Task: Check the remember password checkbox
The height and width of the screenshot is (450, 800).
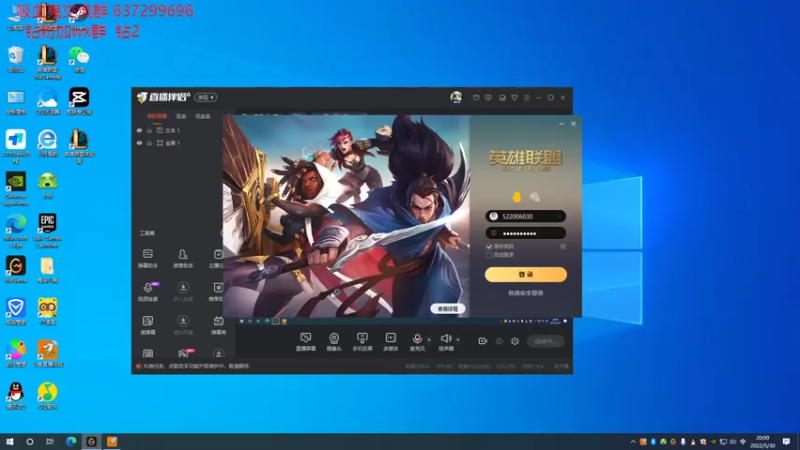Action: 489,246
